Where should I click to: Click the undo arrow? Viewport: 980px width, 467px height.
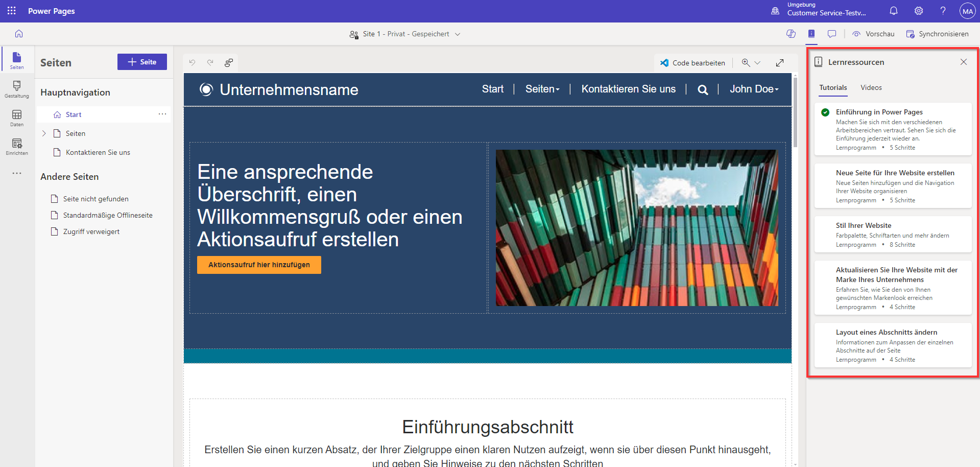[192, 62]
